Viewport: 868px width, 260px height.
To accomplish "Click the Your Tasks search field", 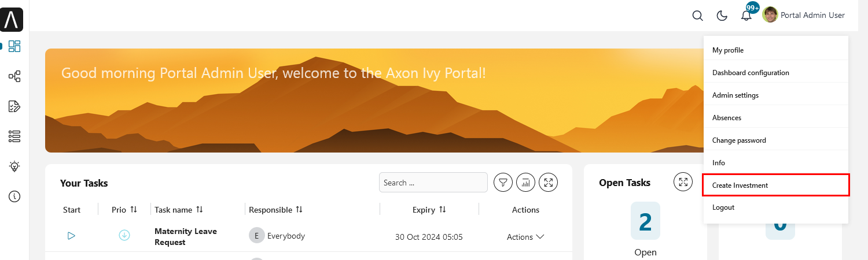I will coord(433,183).
